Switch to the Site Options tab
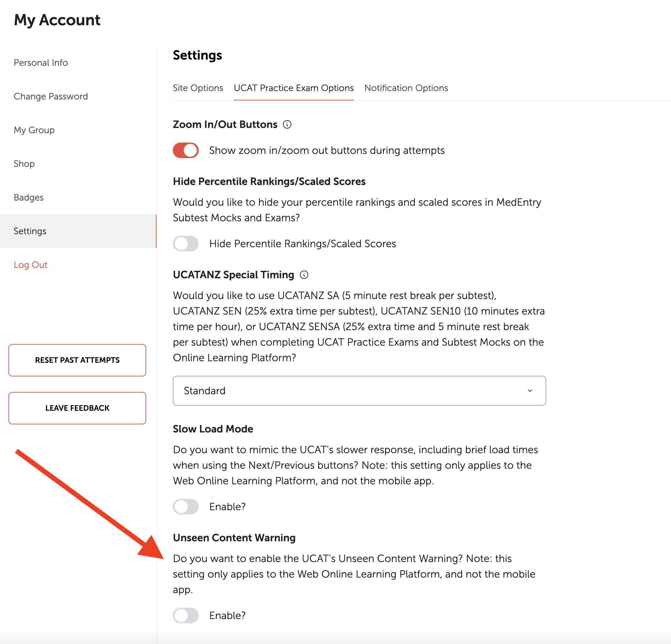Viewport: 671px width, 644px height. click(x=198, y=88)
